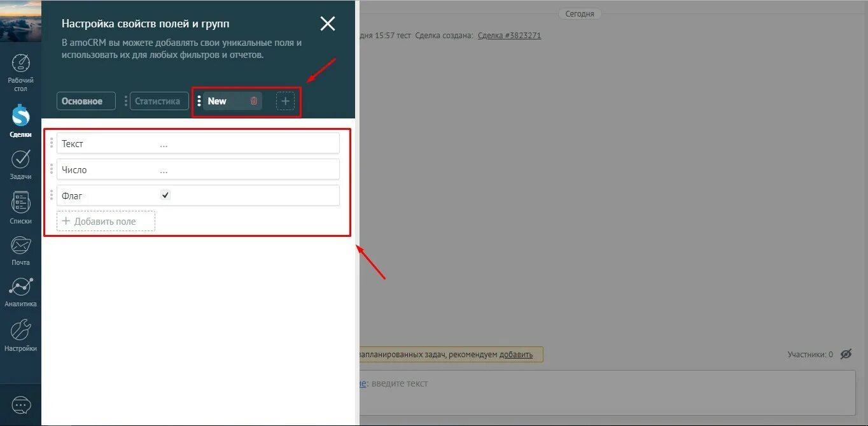Toggle the participants eye visibility icon
This screenshot has height=426, width=868.
(x=846, y=354)
